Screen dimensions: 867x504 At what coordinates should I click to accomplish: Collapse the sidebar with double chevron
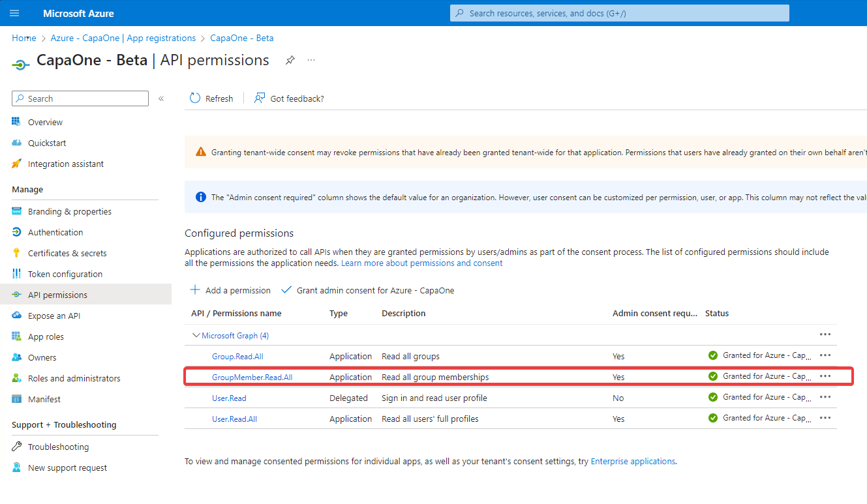161,98
